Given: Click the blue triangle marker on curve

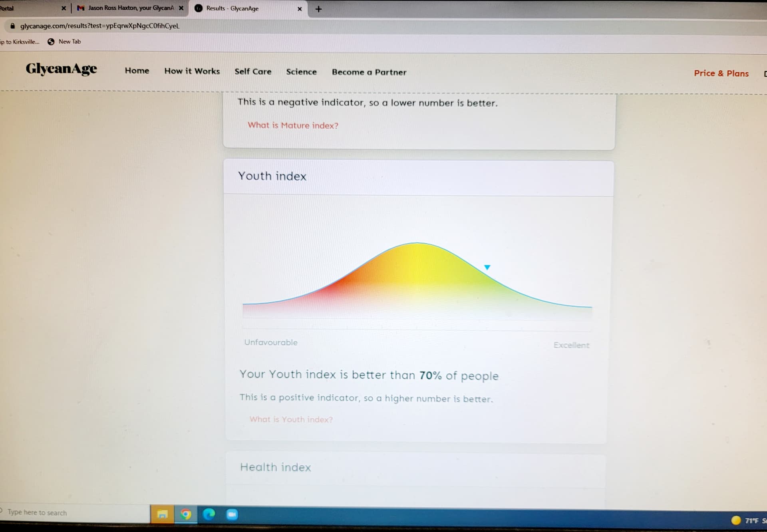Looking at the screenshot, I should point(487,267).
